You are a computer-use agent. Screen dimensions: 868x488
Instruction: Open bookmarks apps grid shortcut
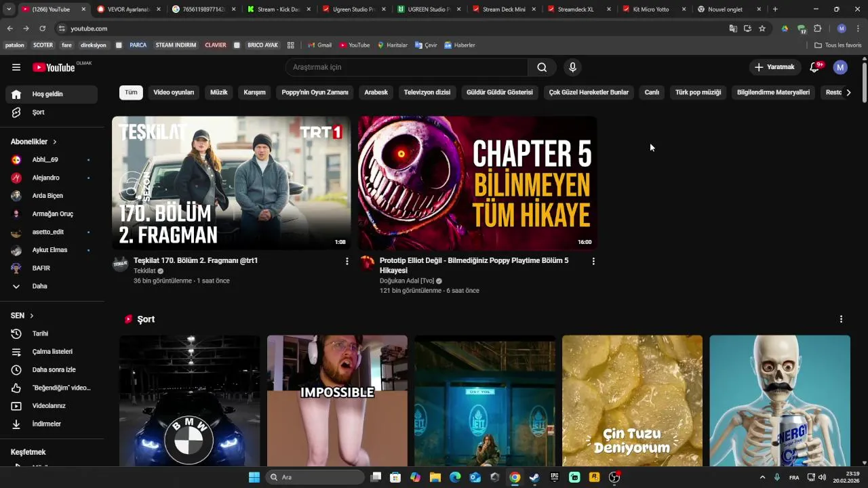coord(291,45)
